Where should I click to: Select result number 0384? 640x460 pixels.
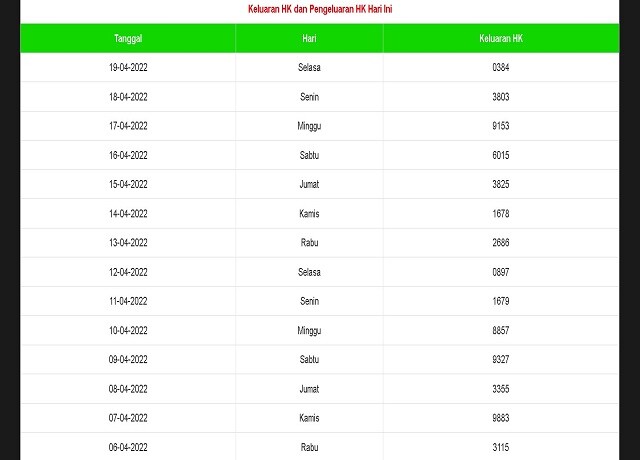[501, 67]
